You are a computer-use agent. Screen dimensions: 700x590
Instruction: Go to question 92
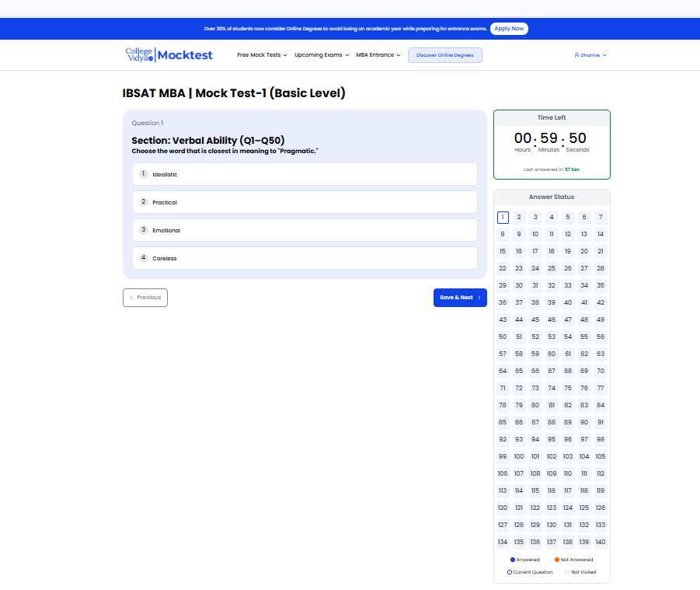(x=503, y=439)
